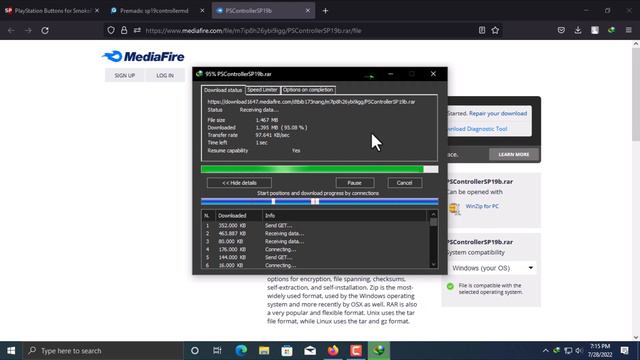Open the Firefox hamburger application menu
The width and height of the screenshot is (640, 360).
click(629, 30)
